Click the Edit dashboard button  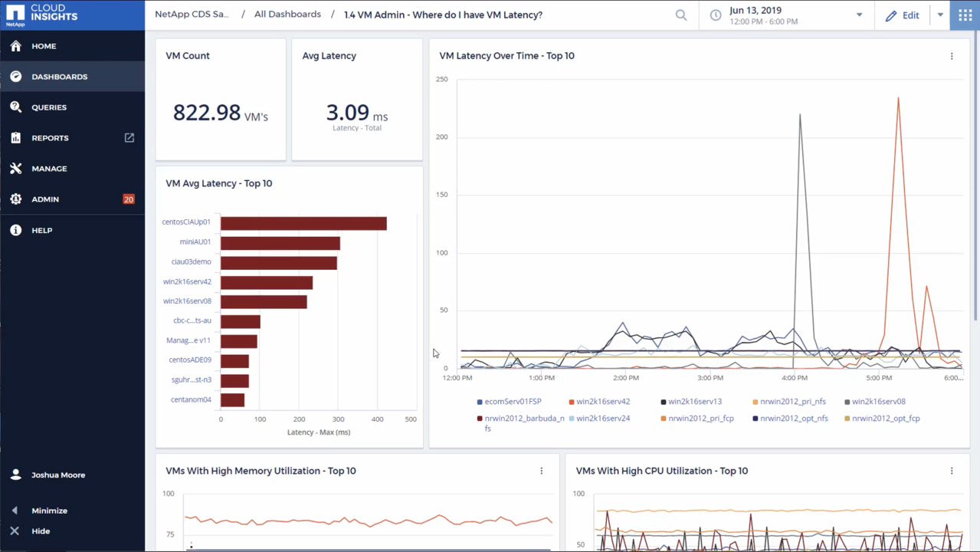pyautogui.click(x=903, y=15)
